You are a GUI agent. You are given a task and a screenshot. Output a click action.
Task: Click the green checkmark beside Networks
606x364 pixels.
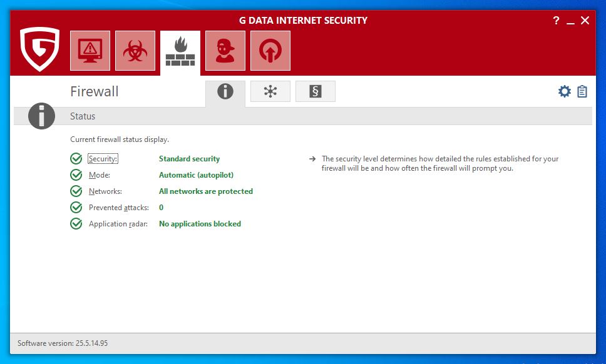point(76,191)
